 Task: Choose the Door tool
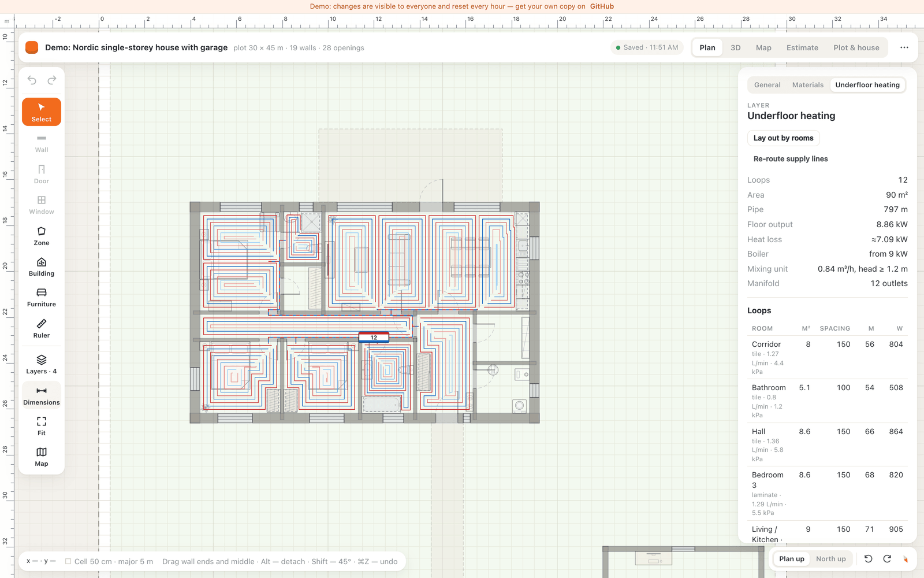(x=42, y=174)
